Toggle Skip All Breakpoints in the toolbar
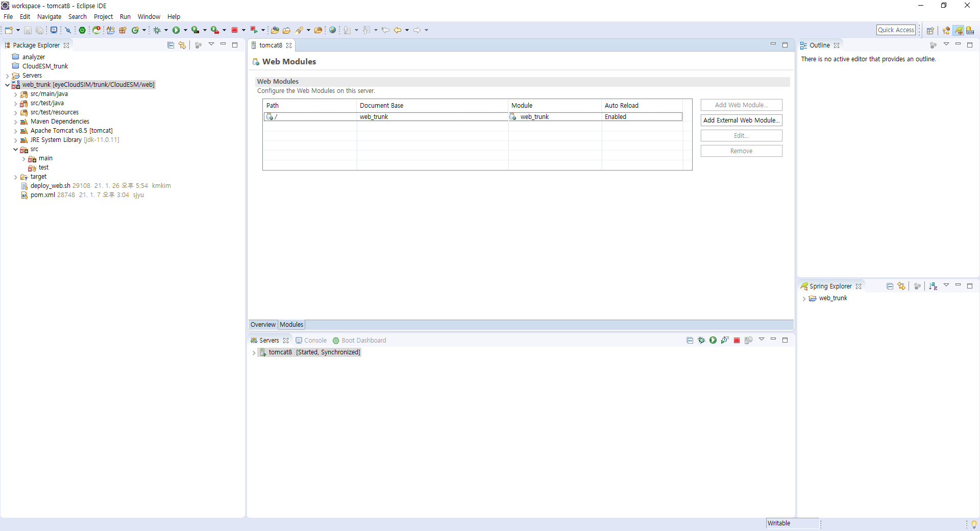This screenshot has height=531, width=980. click(x=68, y=30)
